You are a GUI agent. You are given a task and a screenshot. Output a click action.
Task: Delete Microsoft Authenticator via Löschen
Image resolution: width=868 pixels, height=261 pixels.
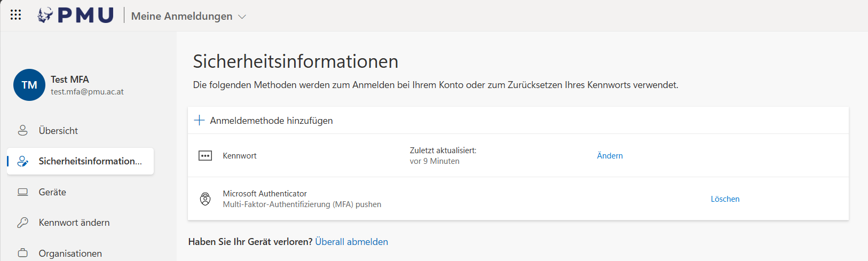[x=725, y=199]
